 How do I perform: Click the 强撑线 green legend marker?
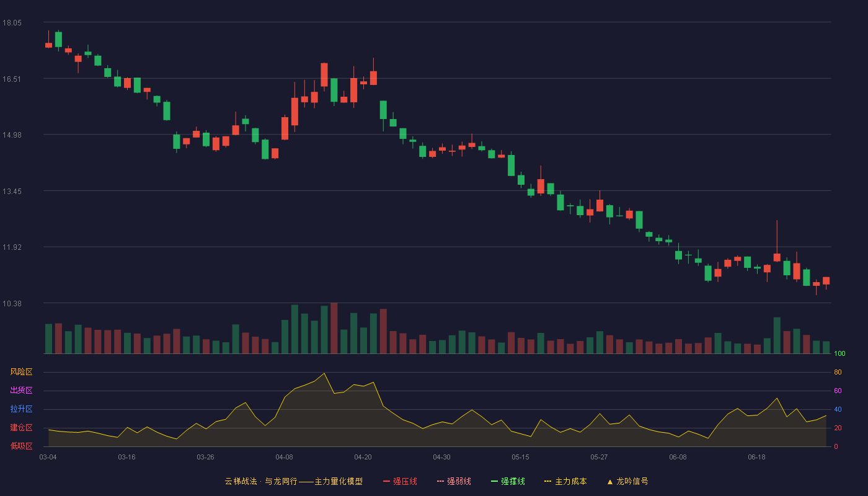click(495, 481)
